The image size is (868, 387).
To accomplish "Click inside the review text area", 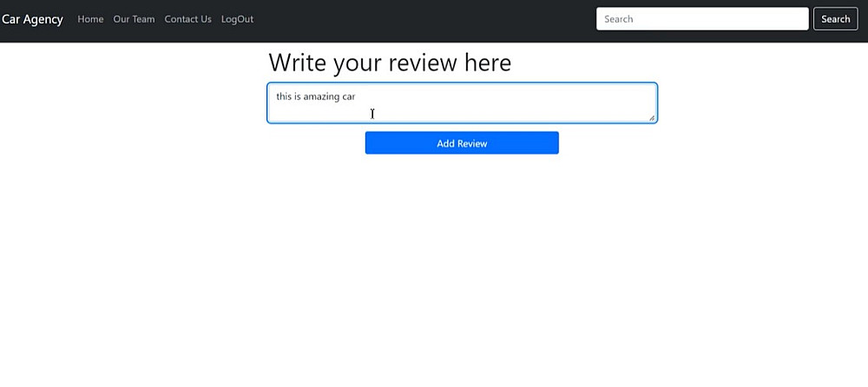I will click(462, 103).
